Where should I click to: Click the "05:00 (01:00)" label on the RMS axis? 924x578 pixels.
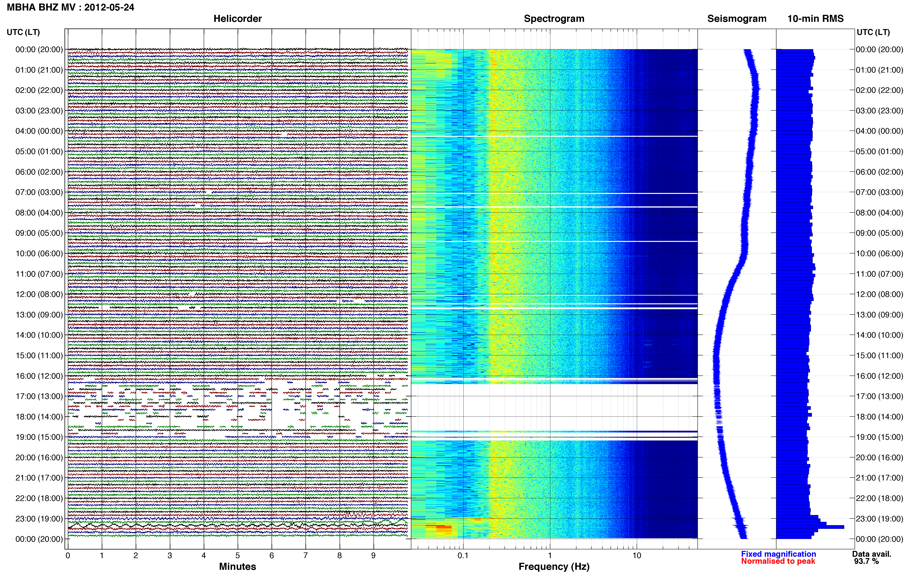coord(879,151)
